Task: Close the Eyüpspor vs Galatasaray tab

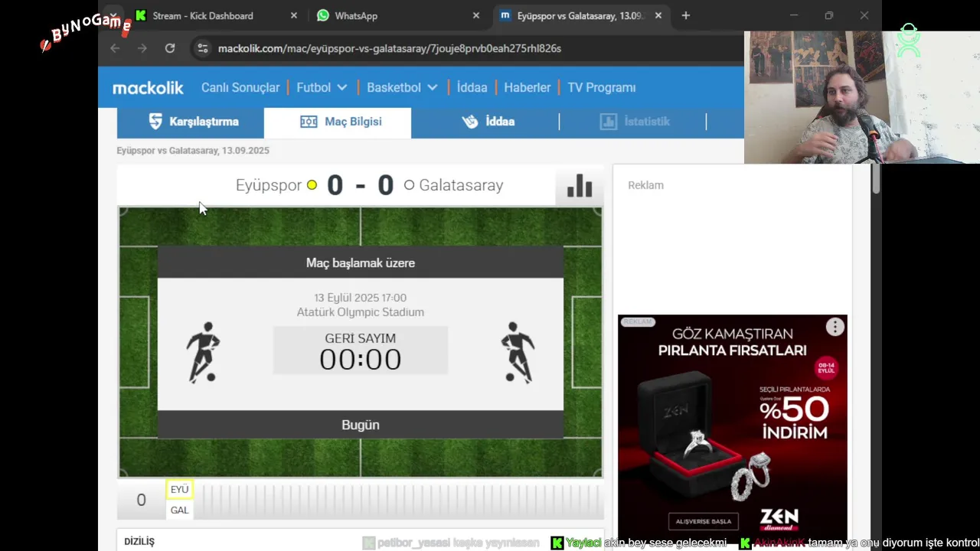Action: tap(658, 15)
